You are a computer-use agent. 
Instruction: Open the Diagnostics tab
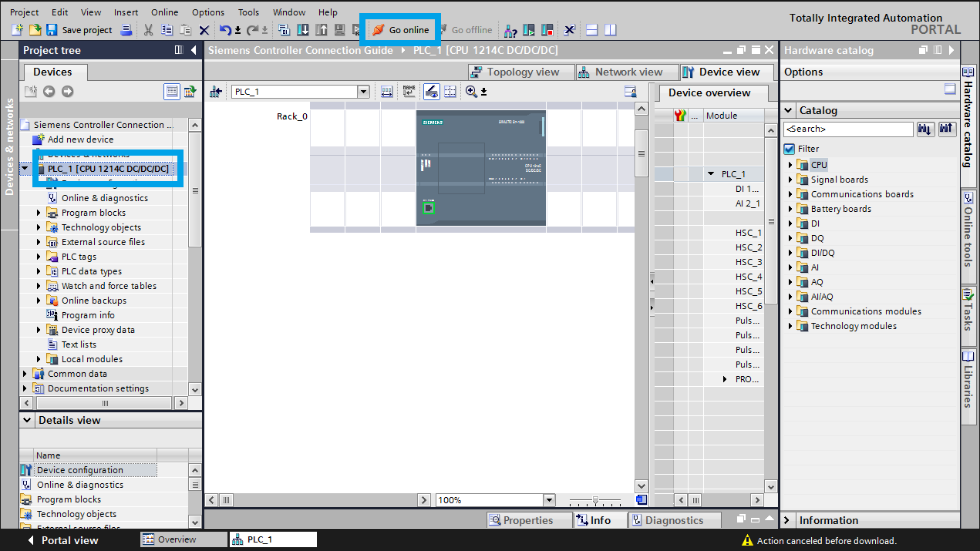[674, 520]
